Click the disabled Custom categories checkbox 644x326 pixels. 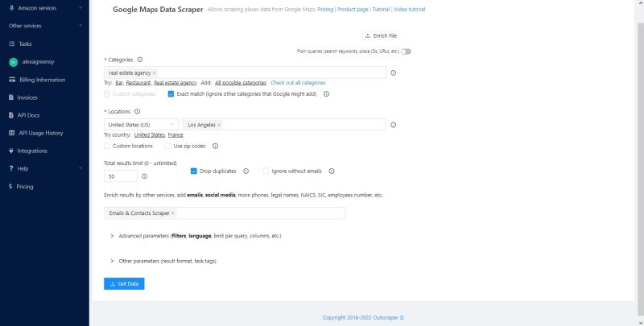click(x=107, y=94)
